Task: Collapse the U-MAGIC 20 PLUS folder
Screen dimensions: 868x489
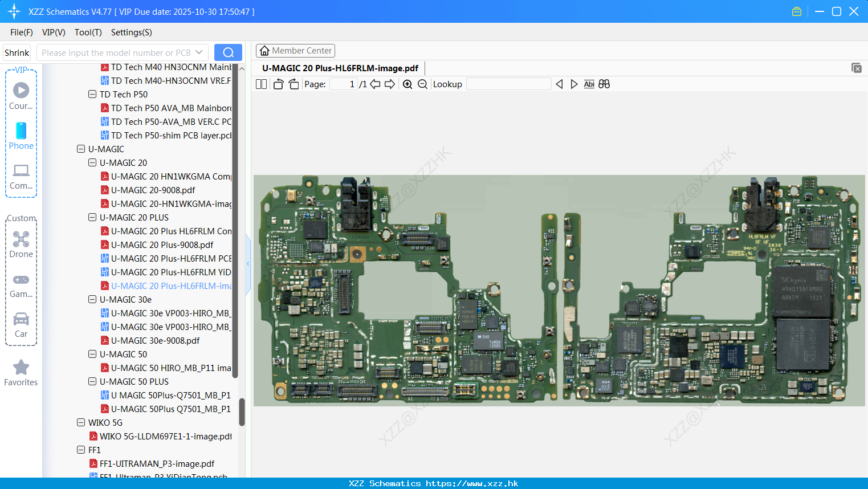Action: pyautogui.click(x=92, y=218)
